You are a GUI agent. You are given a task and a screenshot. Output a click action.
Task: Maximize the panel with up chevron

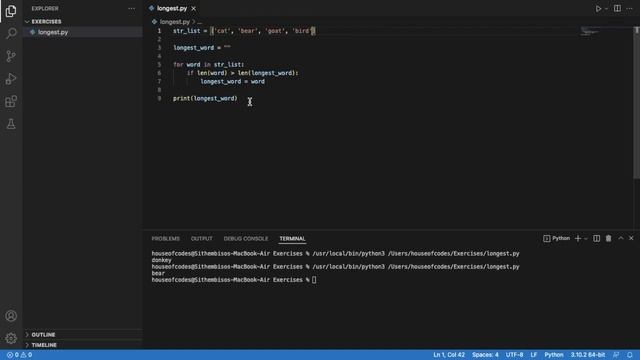[x=621, y=238]
